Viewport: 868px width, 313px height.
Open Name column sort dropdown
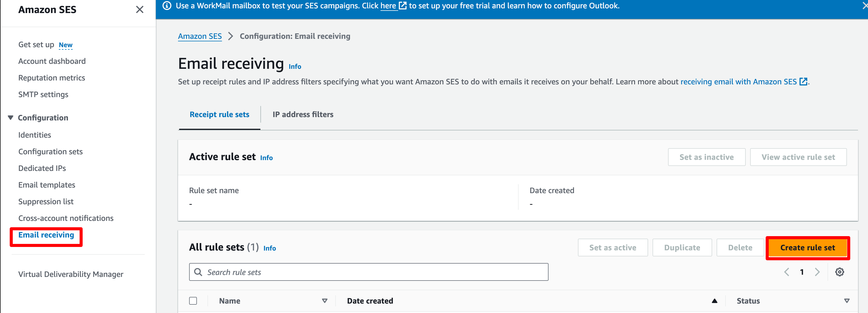(324, 301)
